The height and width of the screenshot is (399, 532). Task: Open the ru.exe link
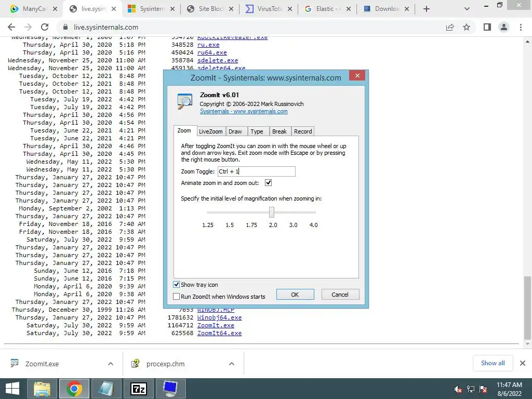pyautogui.click(x=208, y=45)
